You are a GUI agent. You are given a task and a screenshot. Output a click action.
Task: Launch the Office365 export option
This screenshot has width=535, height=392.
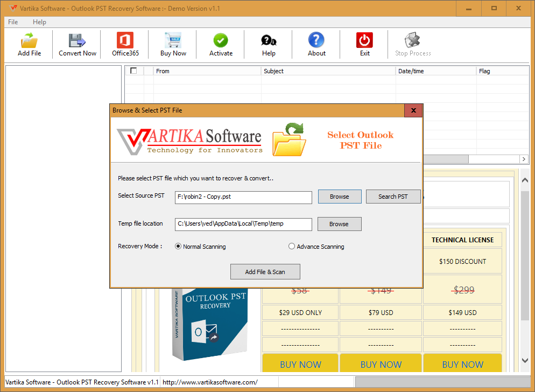pos(125,44)
